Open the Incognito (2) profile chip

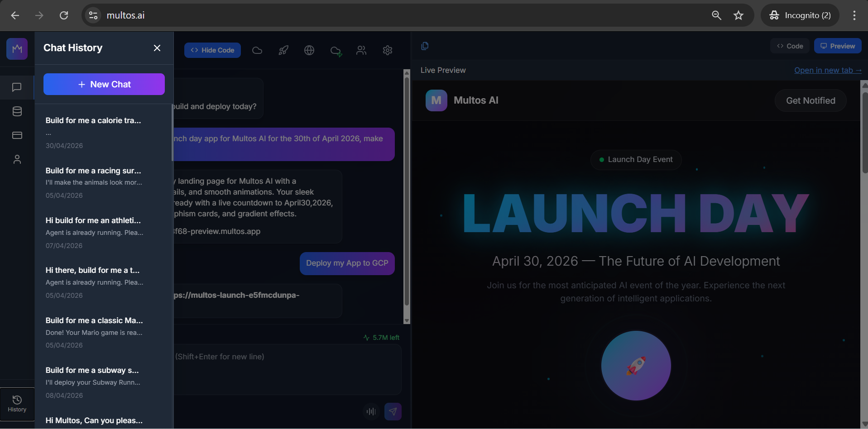pos(800,15)
